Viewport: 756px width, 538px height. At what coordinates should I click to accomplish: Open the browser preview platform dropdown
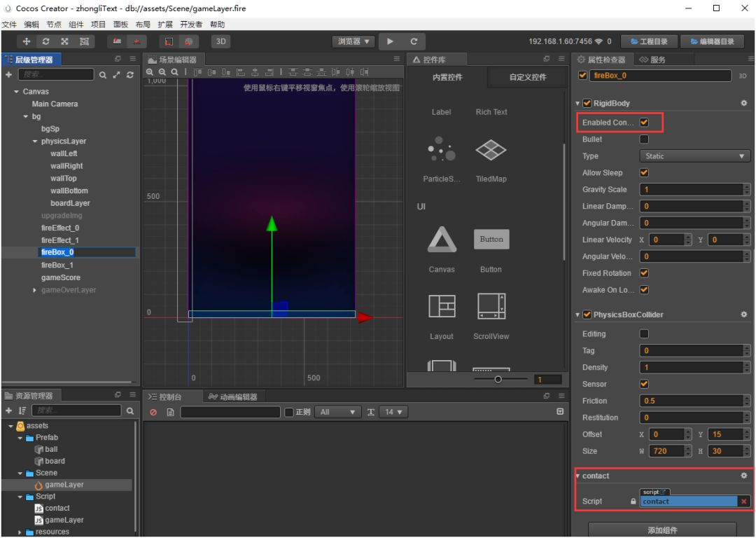point(353,41)
